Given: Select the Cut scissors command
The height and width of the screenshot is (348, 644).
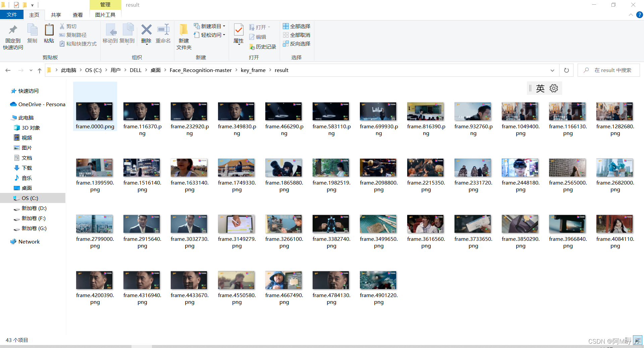Looking at the screenshot, I should [68, 26].
